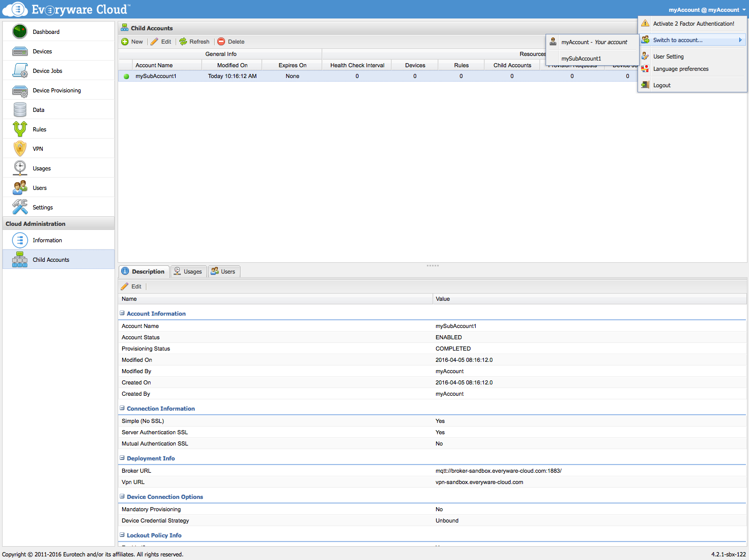Sort by Expires On column header
The image size is (749, 560).
pos(292,65)
